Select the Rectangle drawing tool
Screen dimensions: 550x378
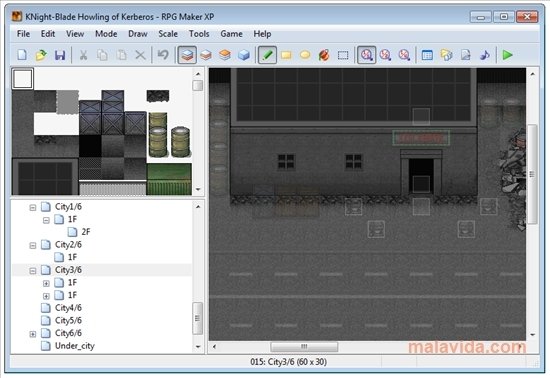pyautogui.click(x=286, y=55)
